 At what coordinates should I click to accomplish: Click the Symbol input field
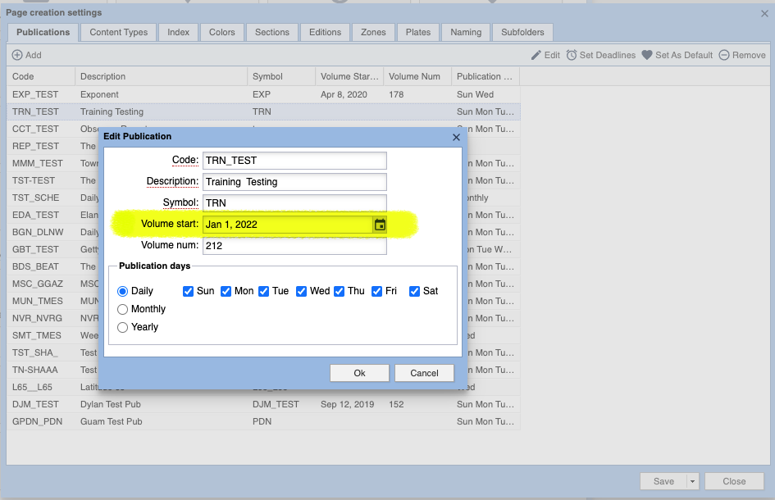[x=295, y=203]
